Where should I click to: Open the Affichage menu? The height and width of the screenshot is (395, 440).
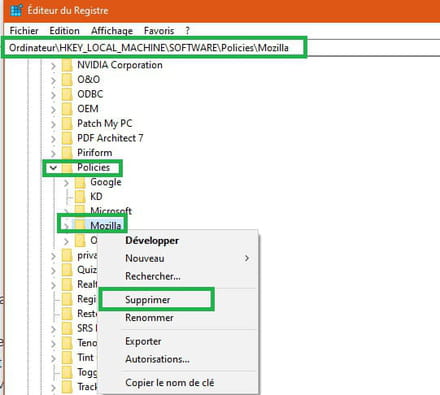[x=112, y=31]
